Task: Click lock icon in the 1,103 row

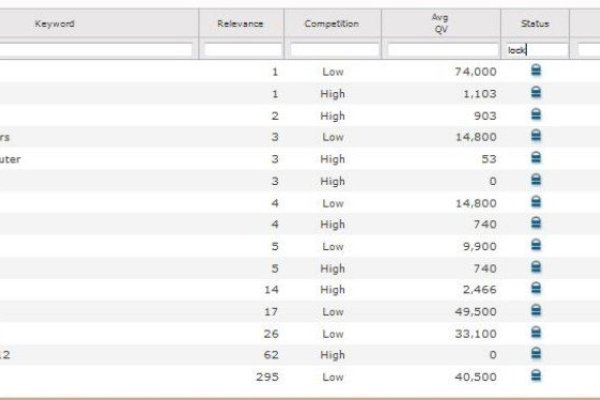Action: click(x=535, y=93)
